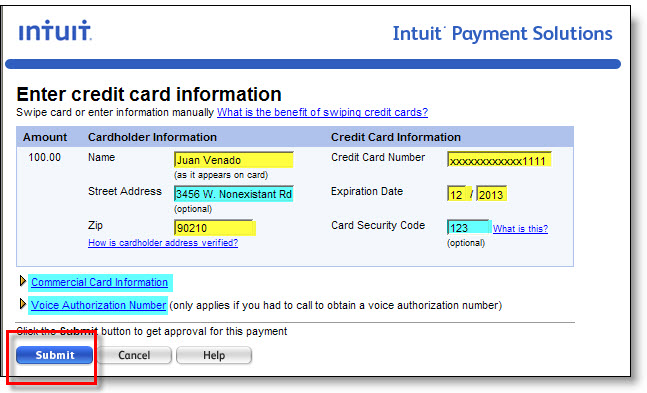This screenshot has height=393, width=647.
Task: Focus the expiration year field
Action: click(491, 194)
